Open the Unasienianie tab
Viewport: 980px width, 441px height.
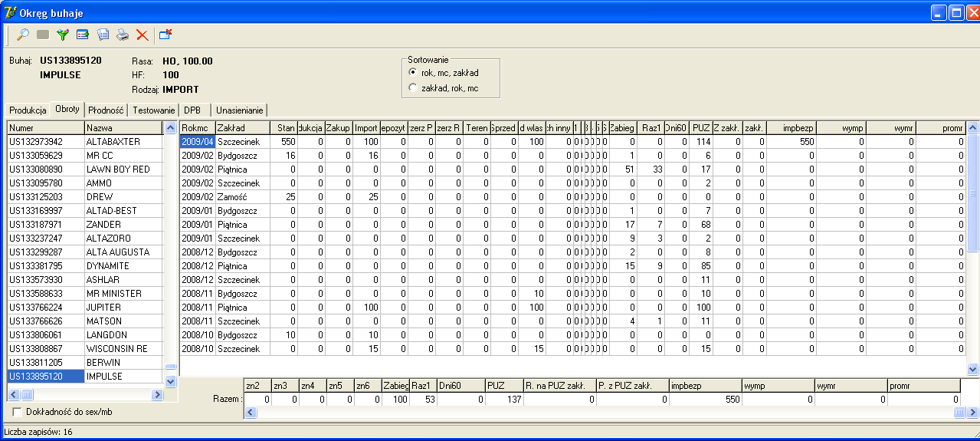(240, 110)
